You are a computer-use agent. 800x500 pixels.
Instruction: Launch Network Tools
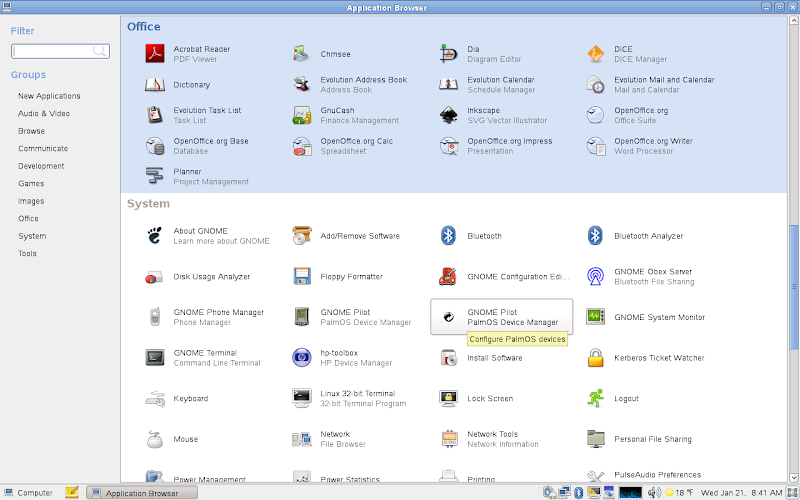point(489,439)
